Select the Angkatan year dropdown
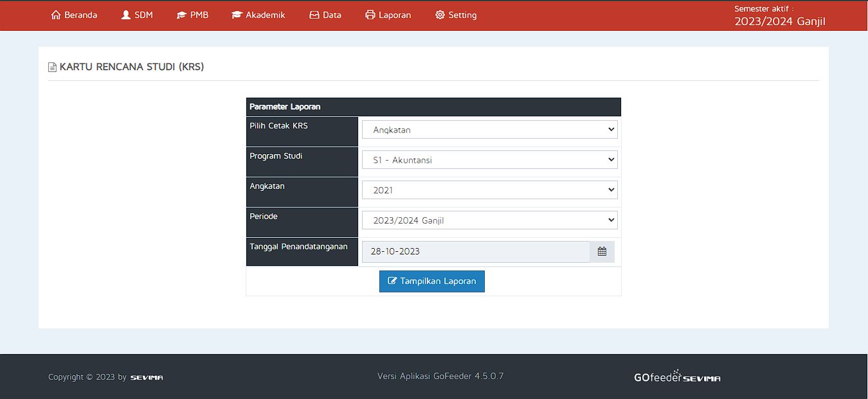The image size is (868, 399). pos(489,190)
